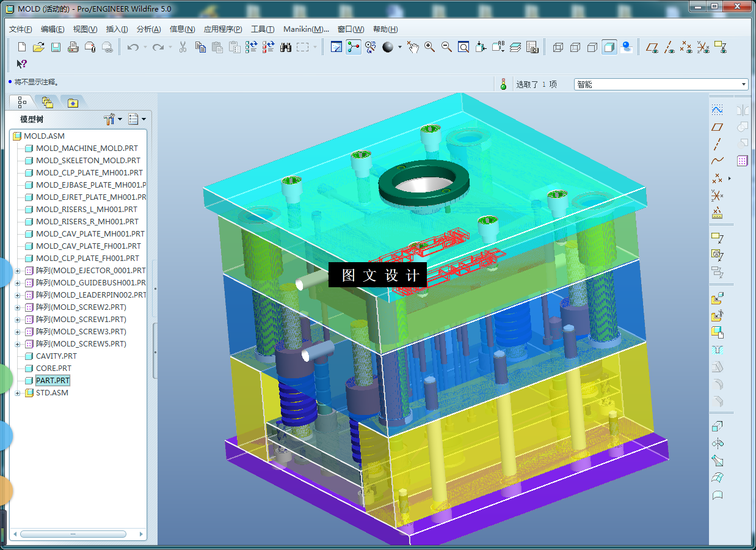Open a file with the folder icon

[x=38, y=47]
